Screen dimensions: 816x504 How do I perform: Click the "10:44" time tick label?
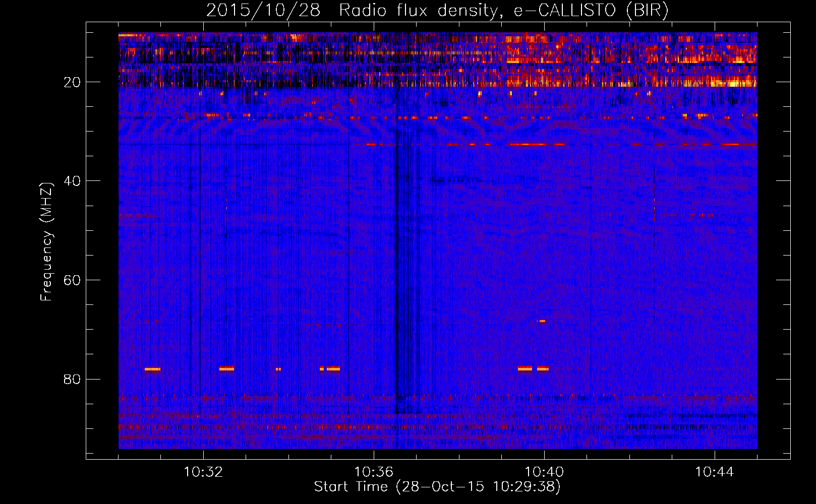point(715,472)
